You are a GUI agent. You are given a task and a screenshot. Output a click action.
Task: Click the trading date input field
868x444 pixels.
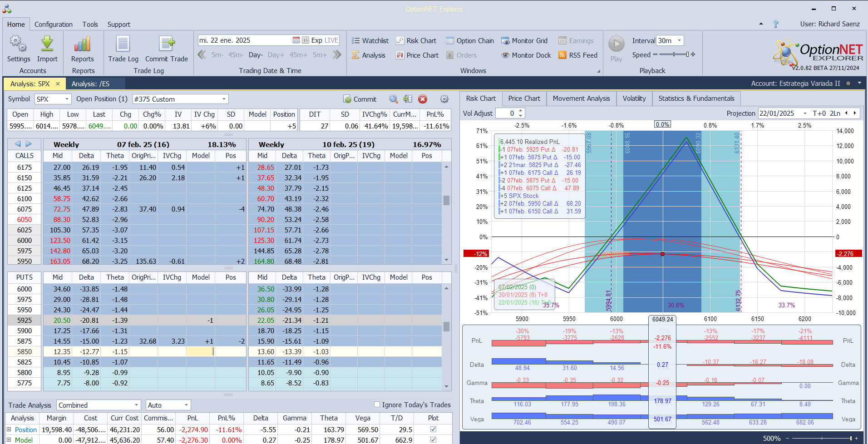245,40
